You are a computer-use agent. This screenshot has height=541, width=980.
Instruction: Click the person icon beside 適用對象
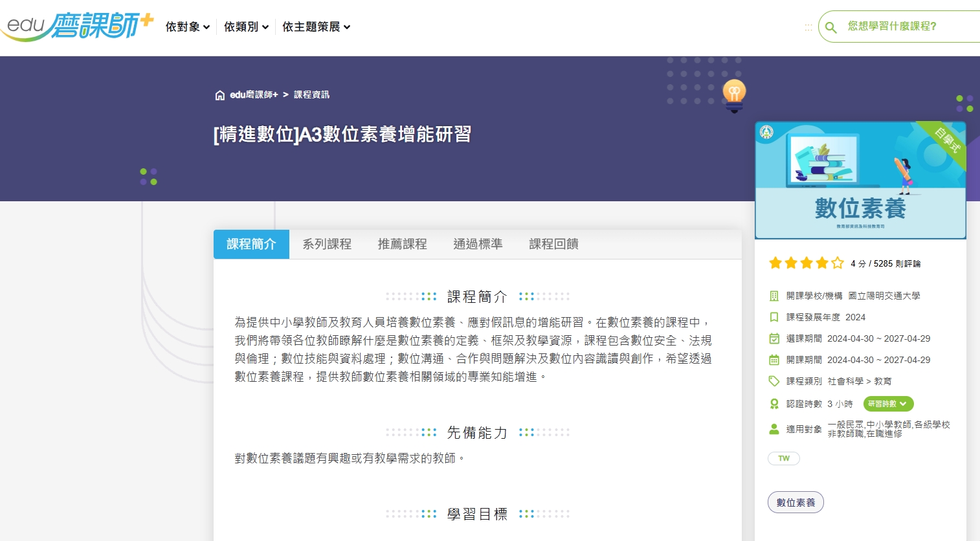click(774, 429)
